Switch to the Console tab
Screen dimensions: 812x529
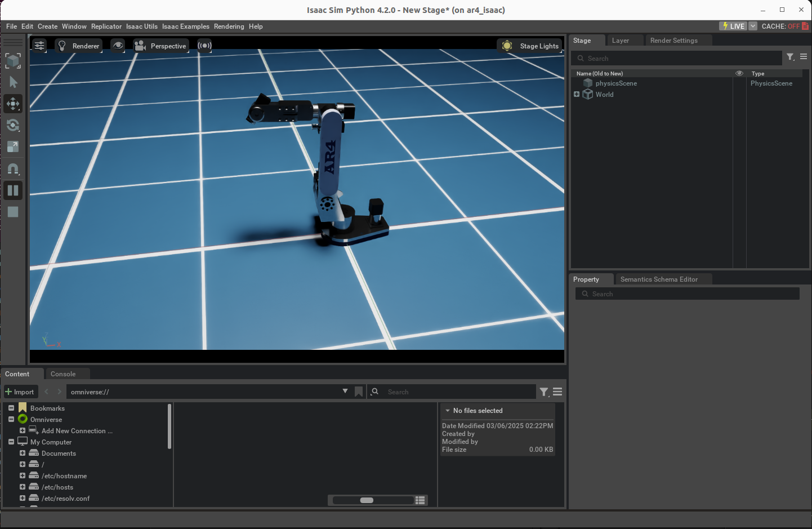(63, 374)
